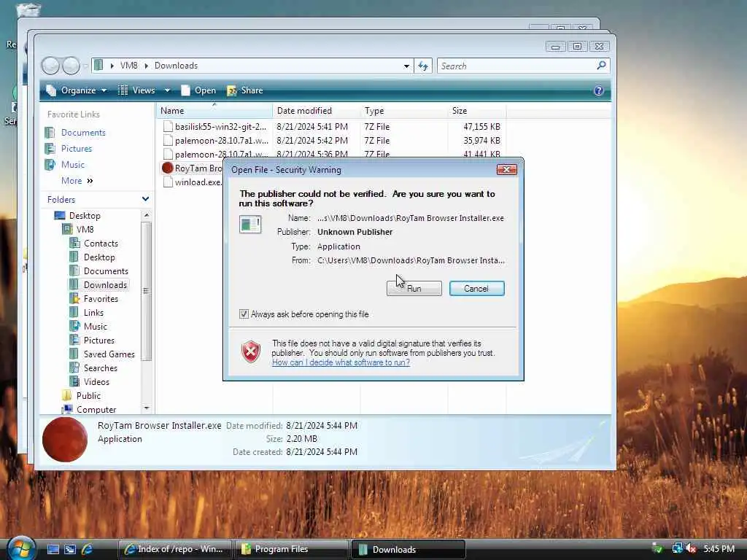Click Switch between windows quick launch icon

point(70,549)
